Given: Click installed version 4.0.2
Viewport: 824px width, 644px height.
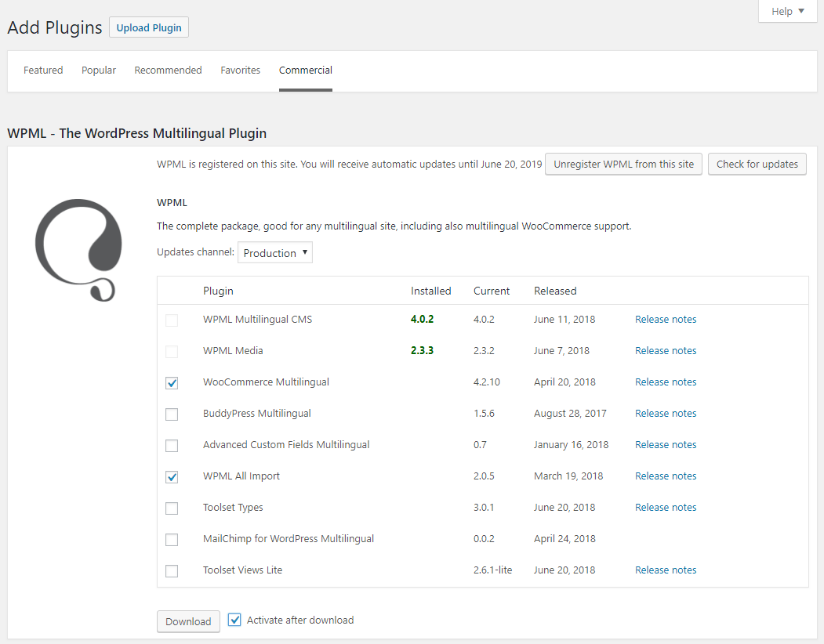Looking at the screenshot, I should [x=422, y=320].
